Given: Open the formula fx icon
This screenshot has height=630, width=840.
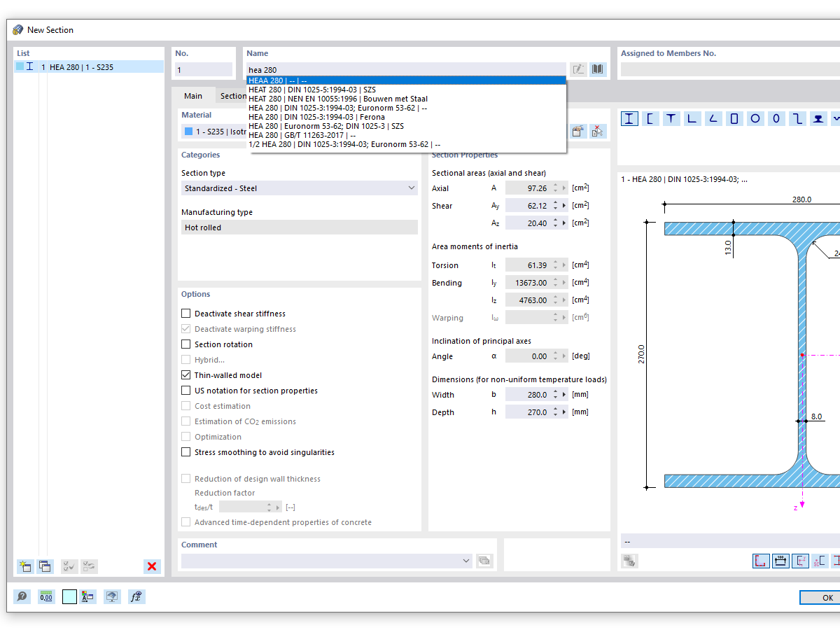Looking at the screenshot, I should [136, 596].
